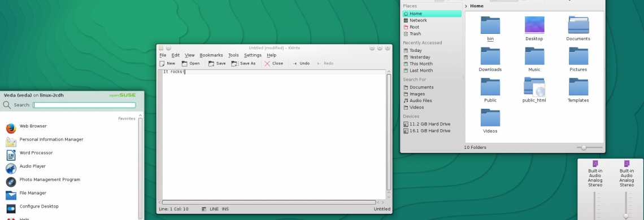Select the Templates folder icon
This screenshot has height=220, width=644.
(578, 87)
